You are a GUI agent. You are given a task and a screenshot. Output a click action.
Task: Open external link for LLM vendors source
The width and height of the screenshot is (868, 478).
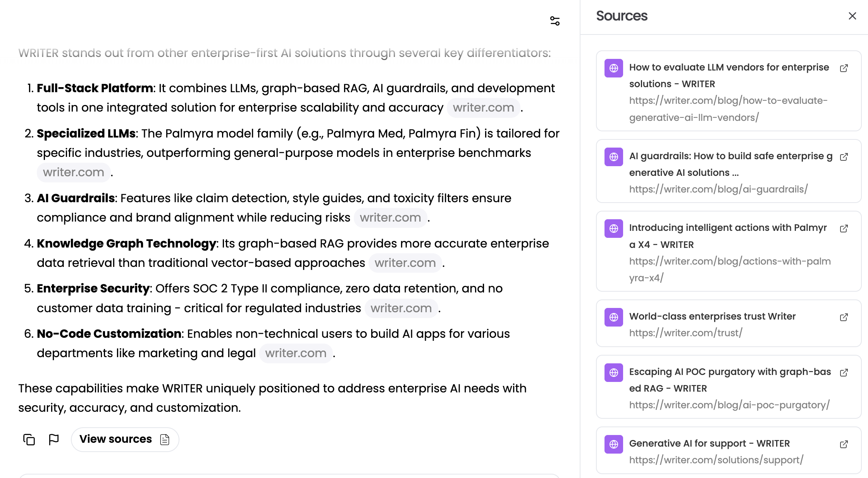(844, 68)
